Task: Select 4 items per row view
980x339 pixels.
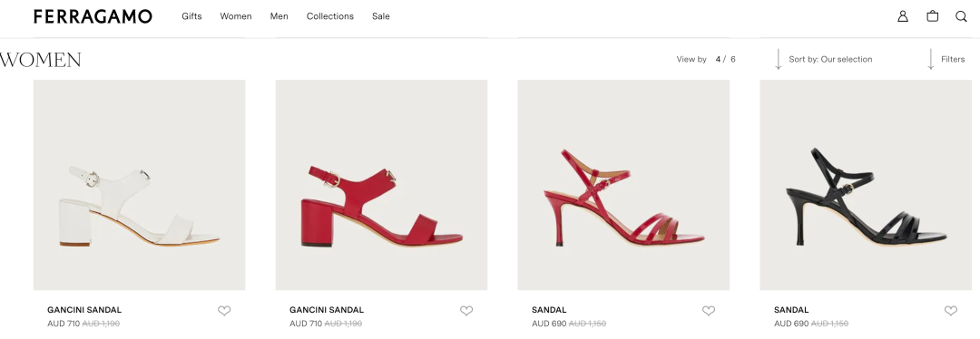Action: [x=718, y=59]
